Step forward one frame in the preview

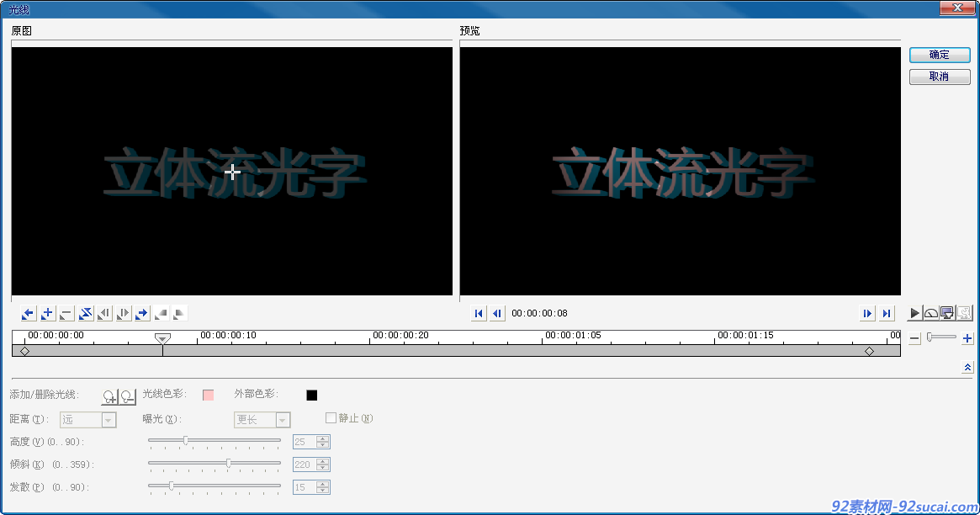[x=867, y=314]
